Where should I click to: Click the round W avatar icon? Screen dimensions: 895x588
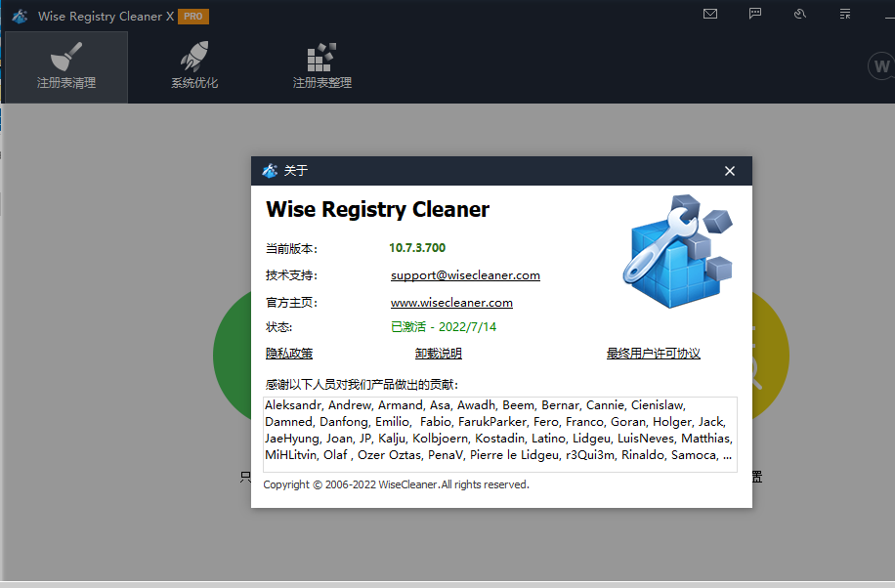tap(881, 66)
